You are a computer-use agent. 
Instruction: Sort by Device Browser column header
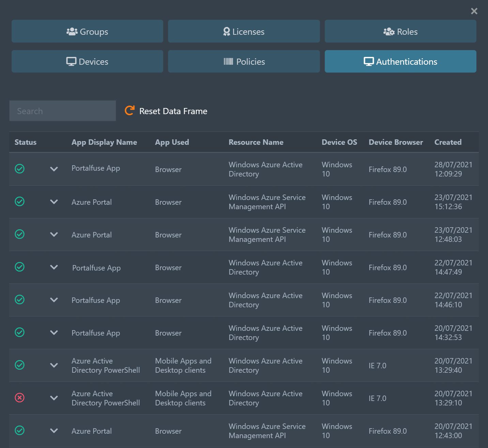tap(396, 142)
